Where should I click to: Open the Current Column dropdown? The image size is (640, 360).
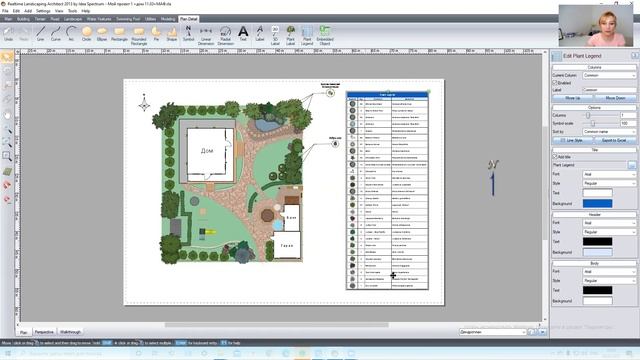609,76
